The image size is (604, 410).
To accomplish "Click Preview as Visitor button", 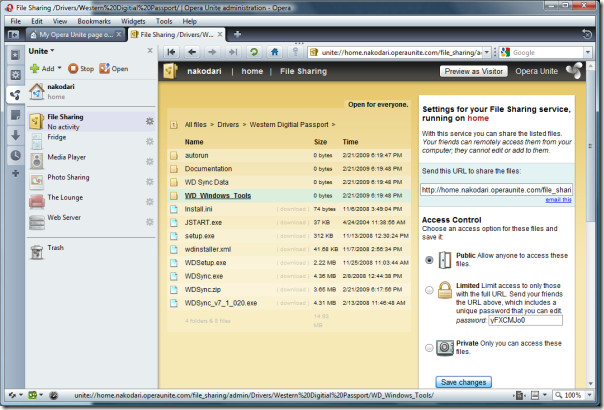I will [x=473, y=71].
